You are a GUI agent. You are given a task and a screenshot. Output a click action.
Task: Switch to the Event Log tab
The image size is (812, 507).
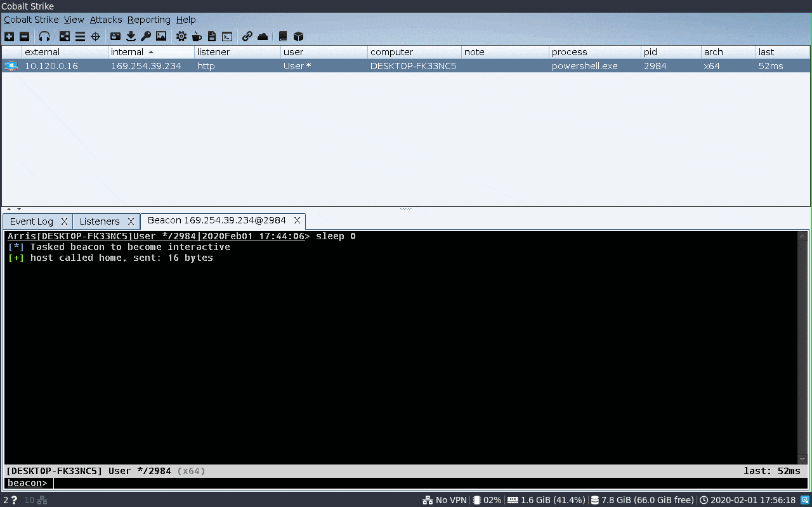pyautogui.click(x=31, y=221)
